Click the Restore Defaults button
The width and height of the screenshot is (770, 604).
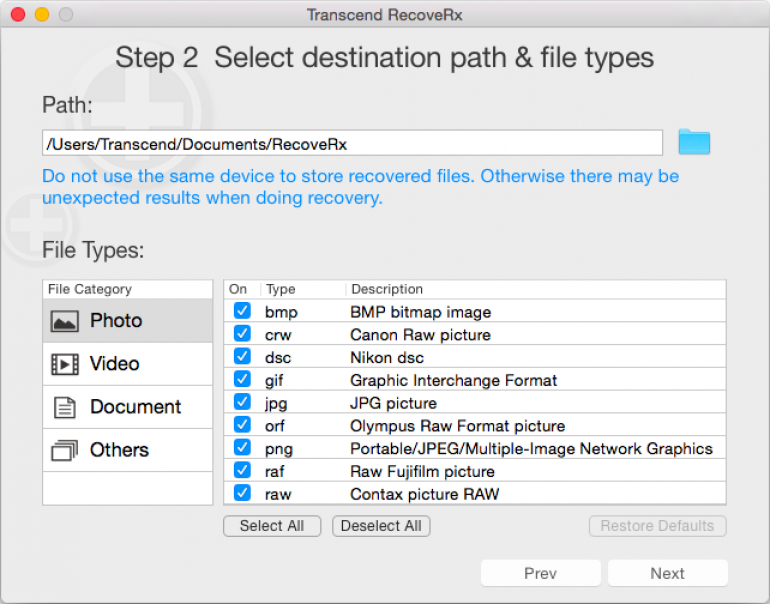click(657, 526)
